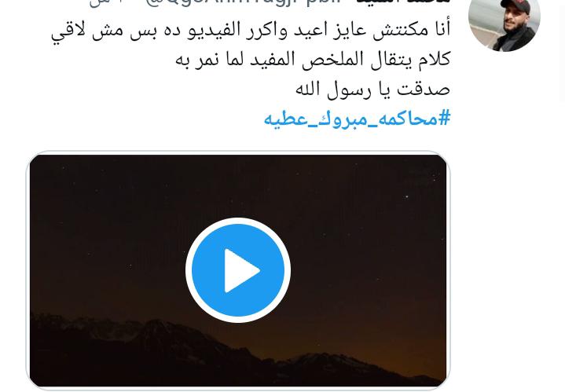Open the محاكمه_مبروك_عطيه hashtag
Viewport: 565px width, 392px height.
[x=357, y=119]
